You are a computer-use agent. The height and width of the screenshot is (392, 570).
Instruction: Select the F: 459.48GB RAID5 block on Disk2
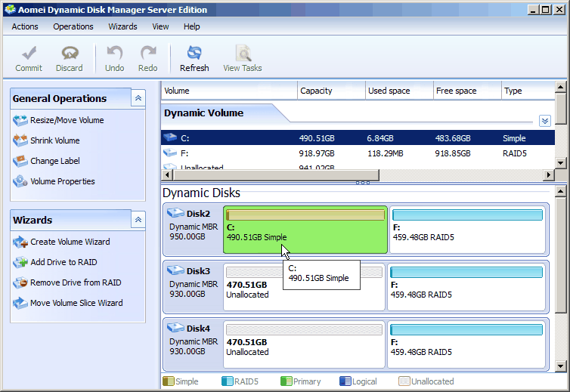[x=467, y=230]
